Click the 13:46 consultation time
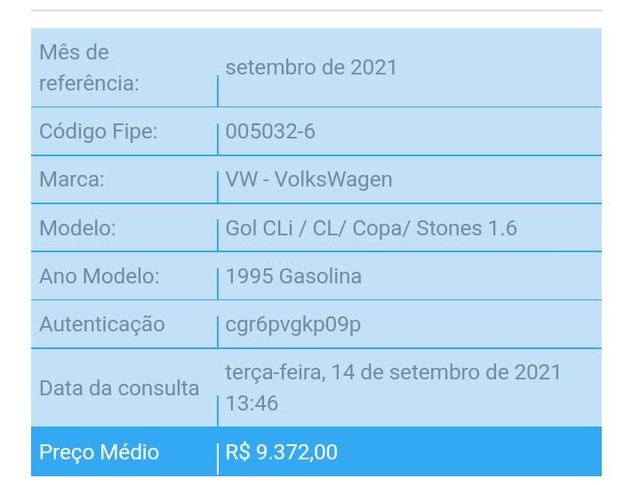The image size is (640, 485). 252,403
